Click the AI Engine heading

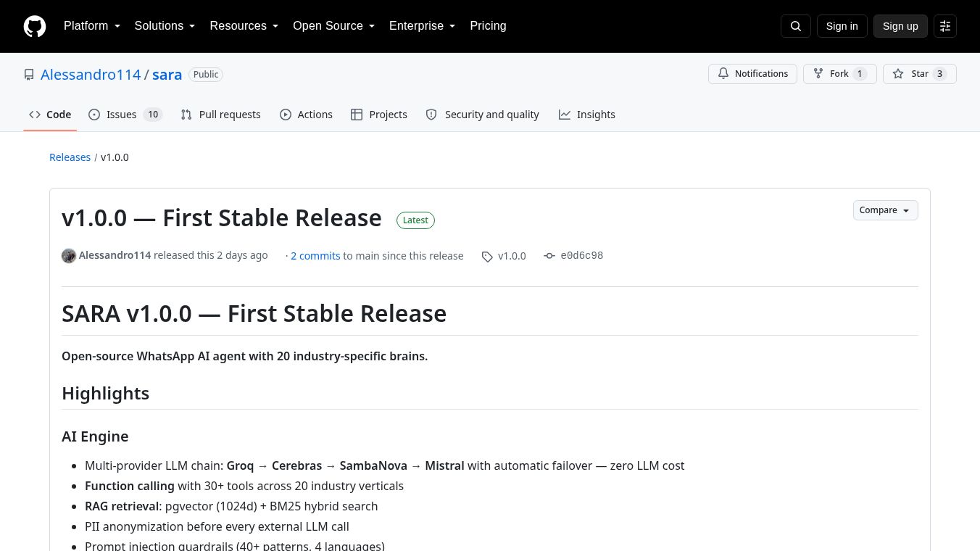click(x=95, y=436)
